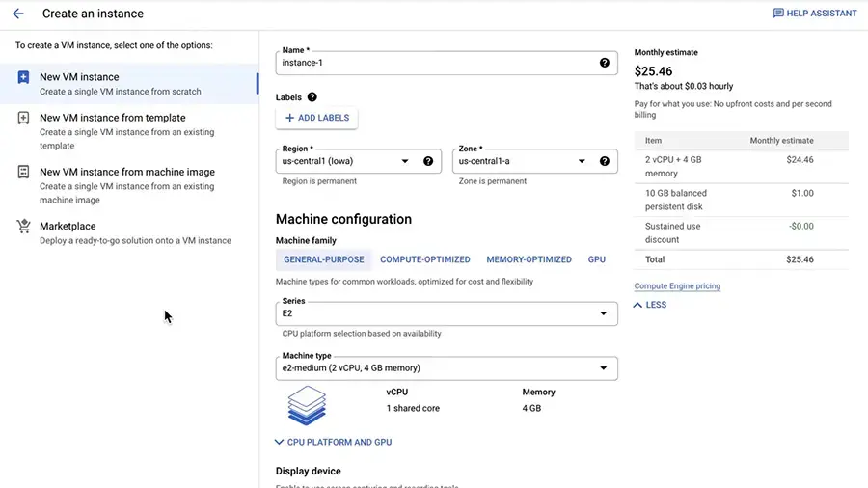The image size is (868, 488).
Task: Click the 'Sustained use discount' row
Action: click(x=742, y=233)
